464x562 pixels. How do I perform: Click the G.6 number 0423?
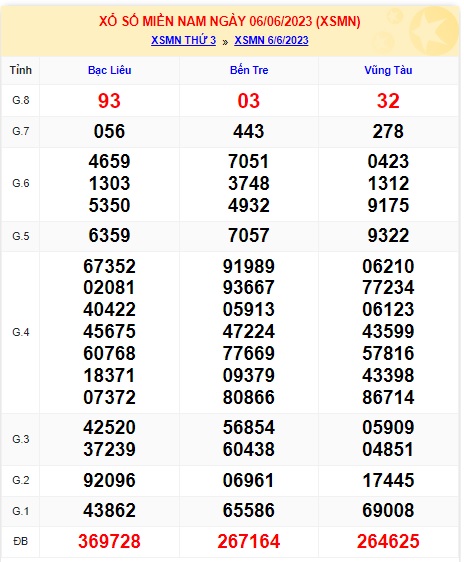point(388,162)
